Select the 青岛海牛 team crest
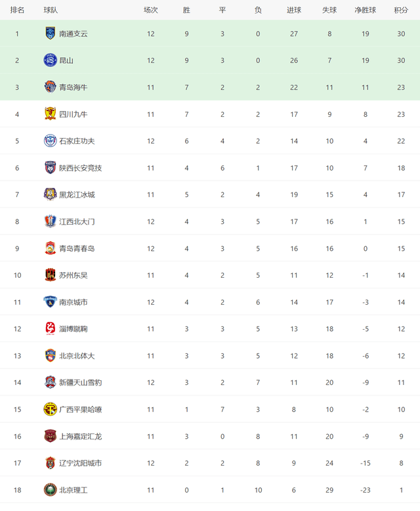This screenshot has width=420, height=511. [x=50, y=87]
